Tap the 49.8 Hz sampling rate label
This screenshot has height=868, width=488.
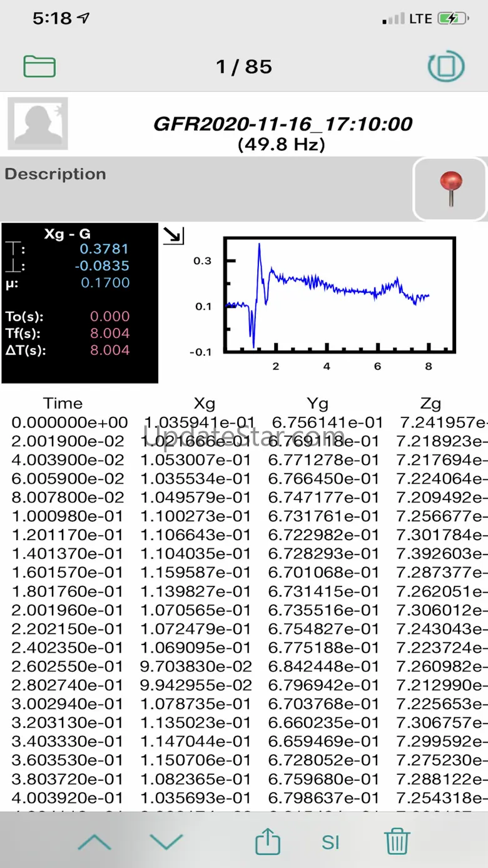pos(282,145)
